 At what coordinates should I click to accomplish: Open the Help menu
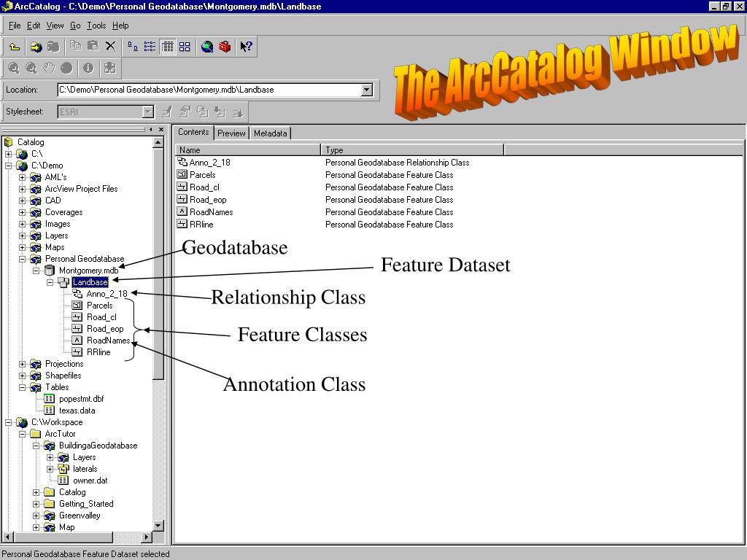120,26
